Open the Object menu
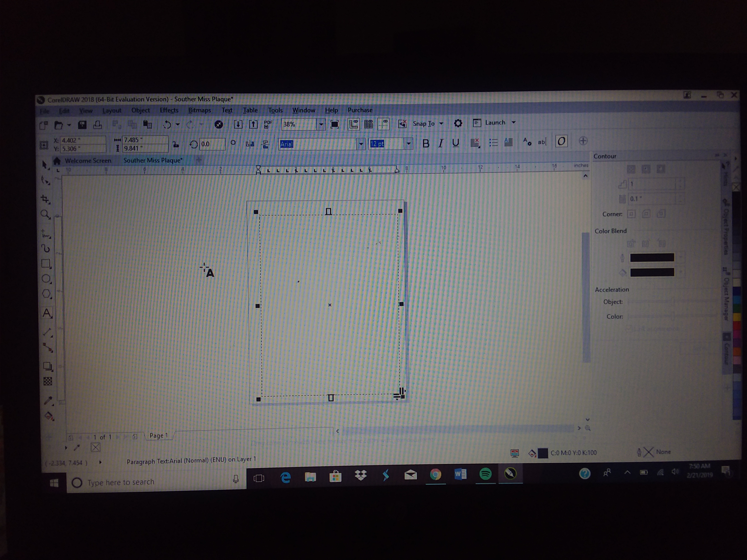This screenshot has height=560, width=747. [x=141, y=110]
